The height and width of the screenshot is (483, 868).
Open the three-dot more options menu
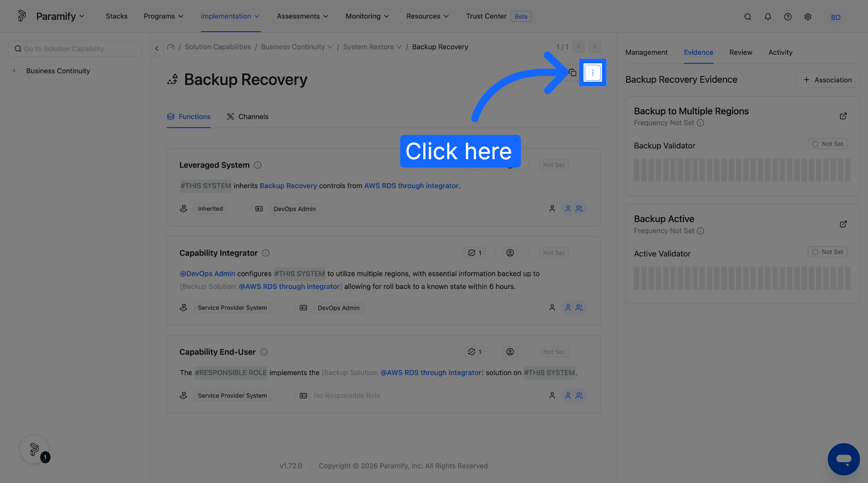[x=592, y=72]
